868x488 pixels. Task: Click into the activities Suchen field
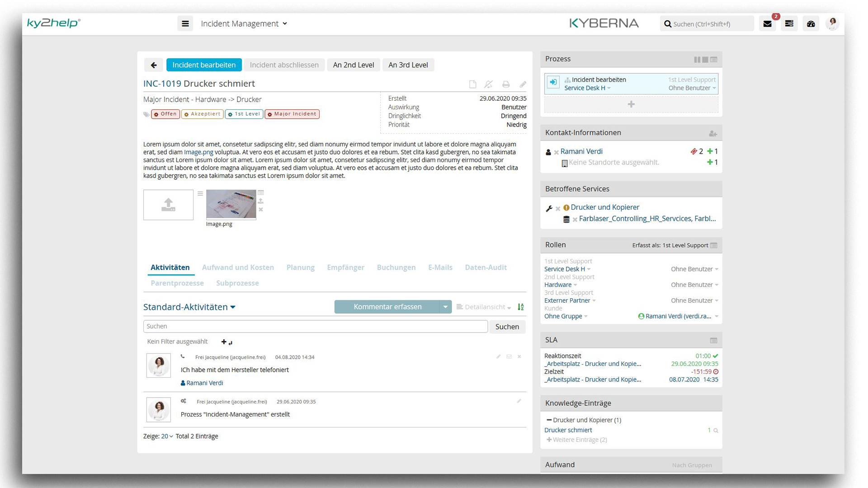[x=315, y=326]
